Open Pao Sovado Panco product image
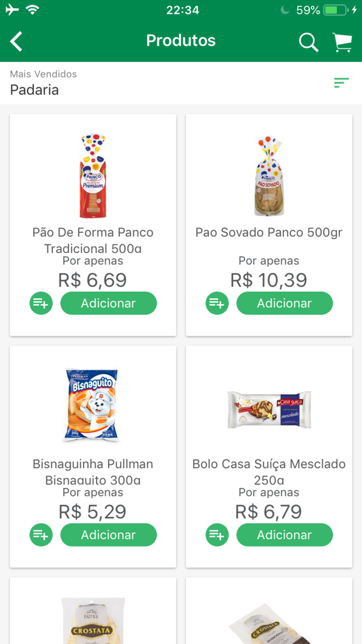The height and width of the screenshot is (644, 362). tap(269, 176)
